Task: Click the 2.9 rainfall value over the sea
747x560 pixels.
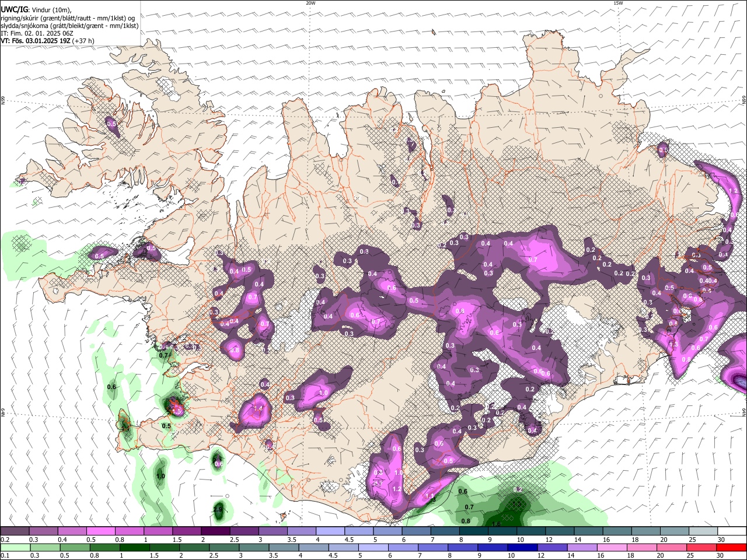Action: [218, 509]
